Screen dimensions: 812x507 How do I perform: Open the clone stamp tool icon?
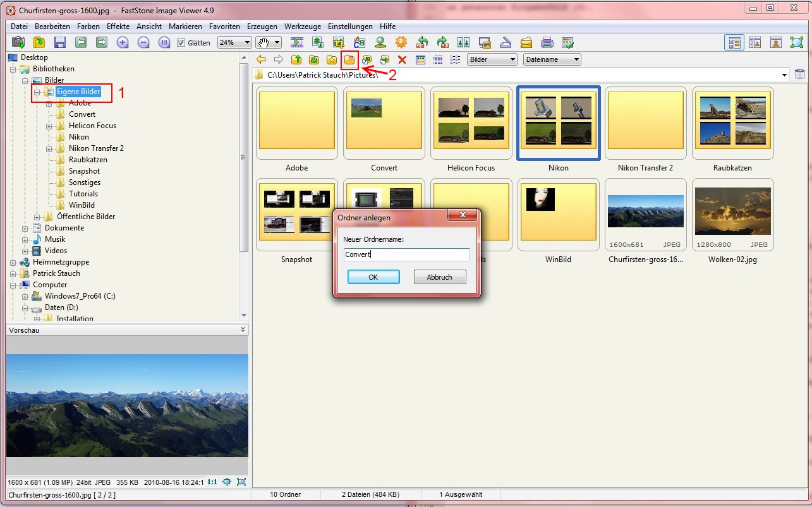click(380, 42)
